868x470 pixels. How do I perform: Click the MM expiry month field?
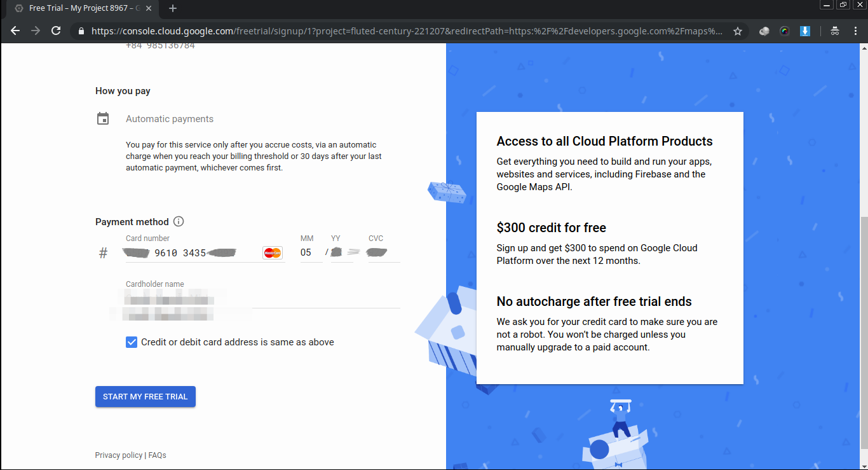[x=311, y=253]
